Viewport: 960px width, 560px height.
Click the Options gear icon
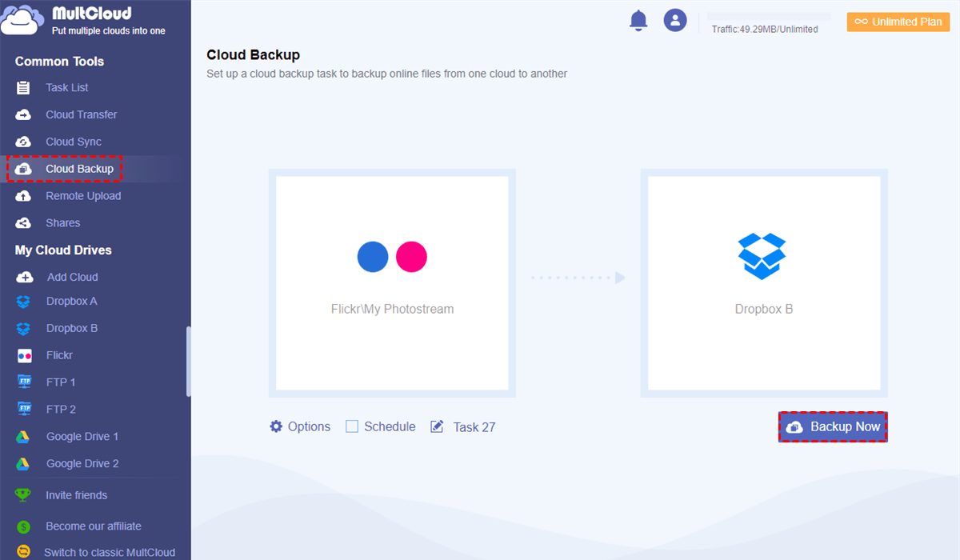[276, 426]
